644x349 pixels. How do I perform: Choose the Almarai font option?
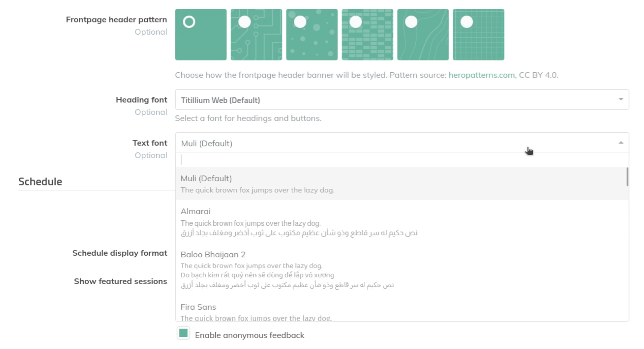[x=401, y=221]
